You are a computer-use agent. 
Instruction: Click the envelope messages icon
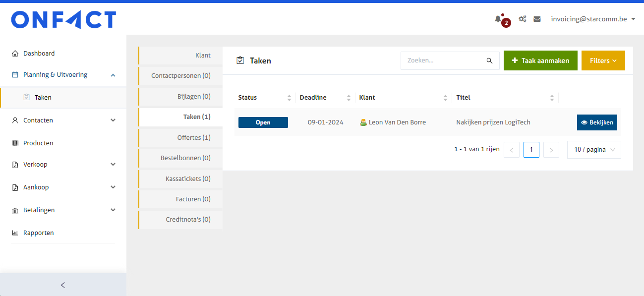(537, 19)
